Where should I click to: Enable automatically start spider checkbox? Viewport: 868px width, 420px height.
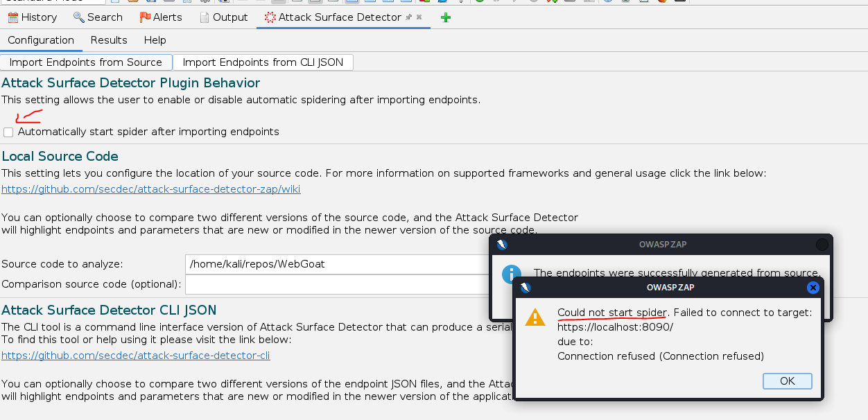point(8,132)
